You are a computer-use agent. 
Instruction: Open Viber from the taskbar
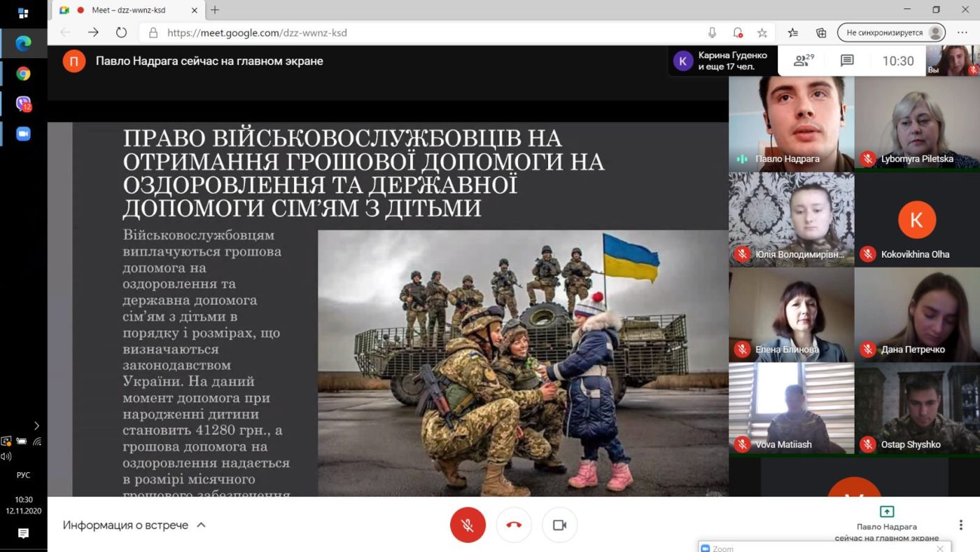[x=23, y=104]
